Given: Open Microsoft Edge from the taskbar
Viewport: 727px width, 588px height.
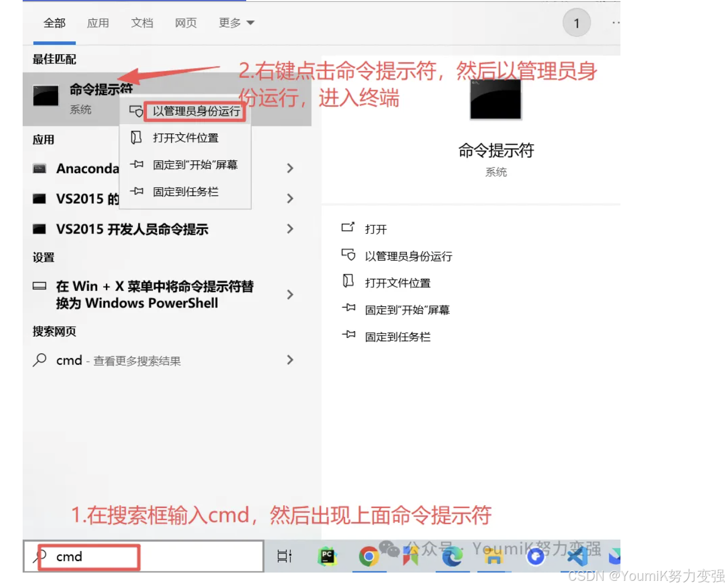Looking at the screenshot, I should pos(452,557).
